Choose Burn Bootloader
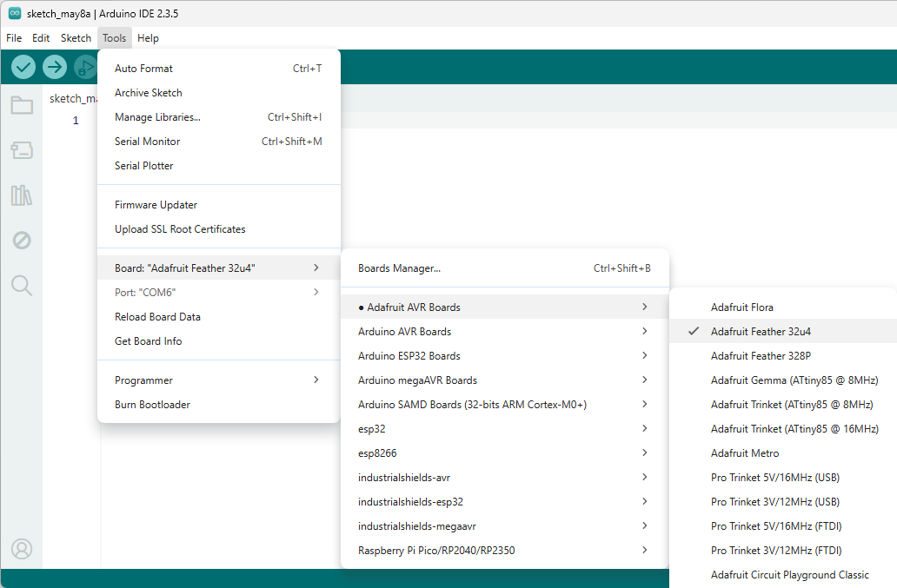Screen dimensions: 897x588 (219, 405)
